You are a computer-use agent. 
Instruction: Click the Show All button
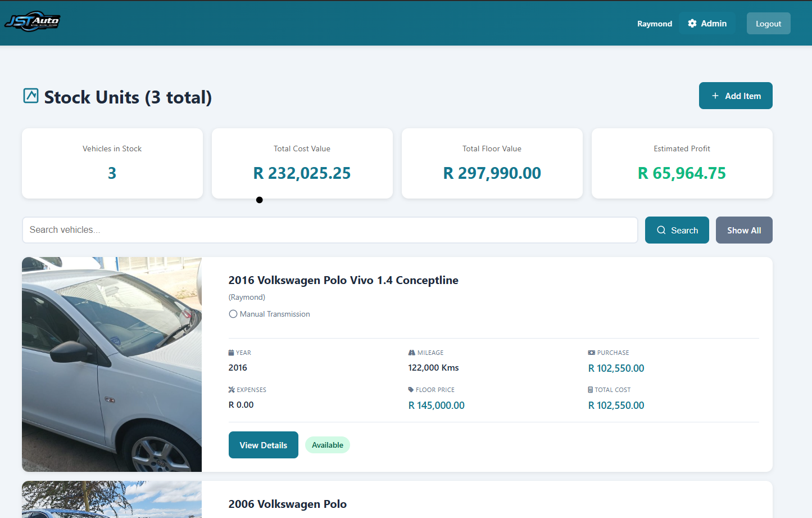point(744,229)
